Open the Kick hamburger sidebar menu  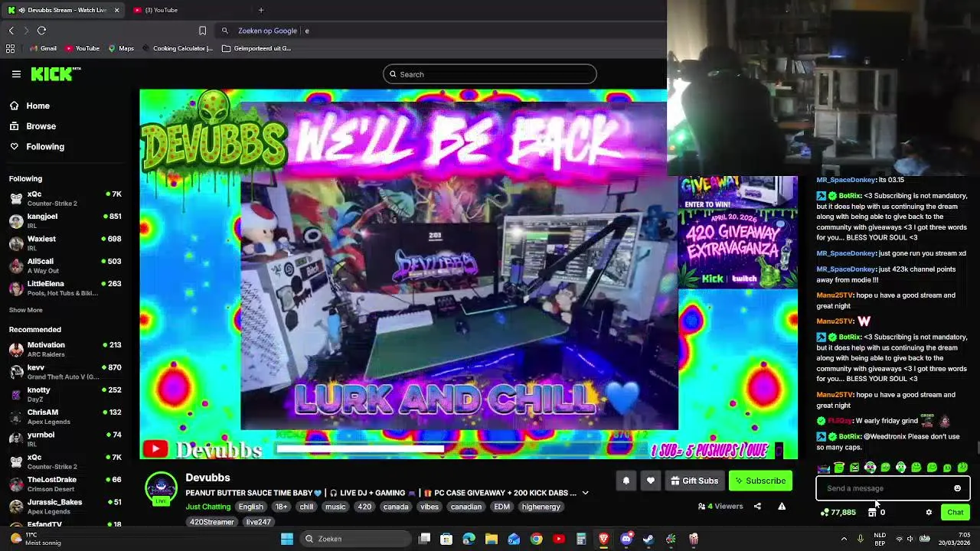click(16, 74)
